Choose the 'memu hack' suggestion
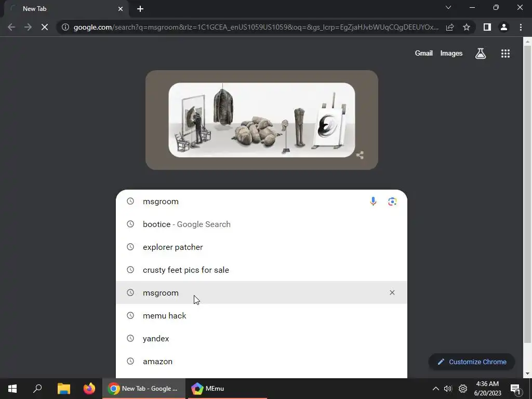The width and height of the screenshot is (532, 399). [x=262, y=315]
